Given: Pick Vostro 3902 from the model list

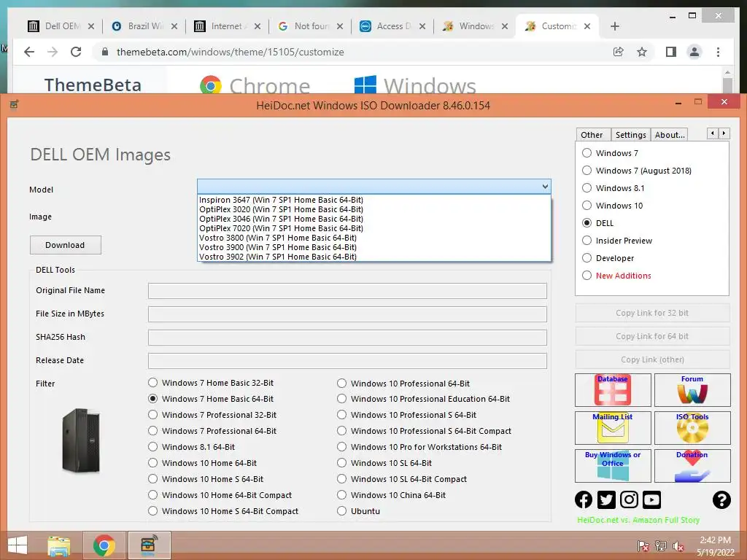Looking at the screenshot, I should point(374,257).
